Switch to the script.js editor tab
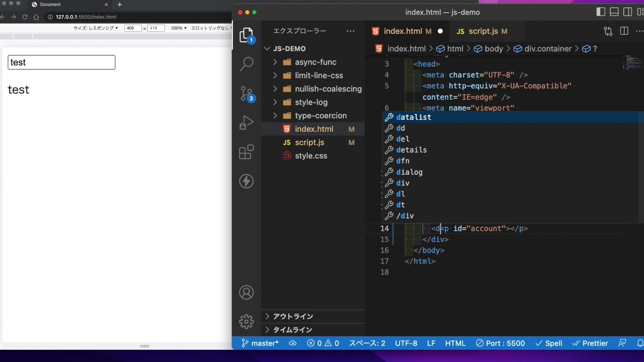 482,31
